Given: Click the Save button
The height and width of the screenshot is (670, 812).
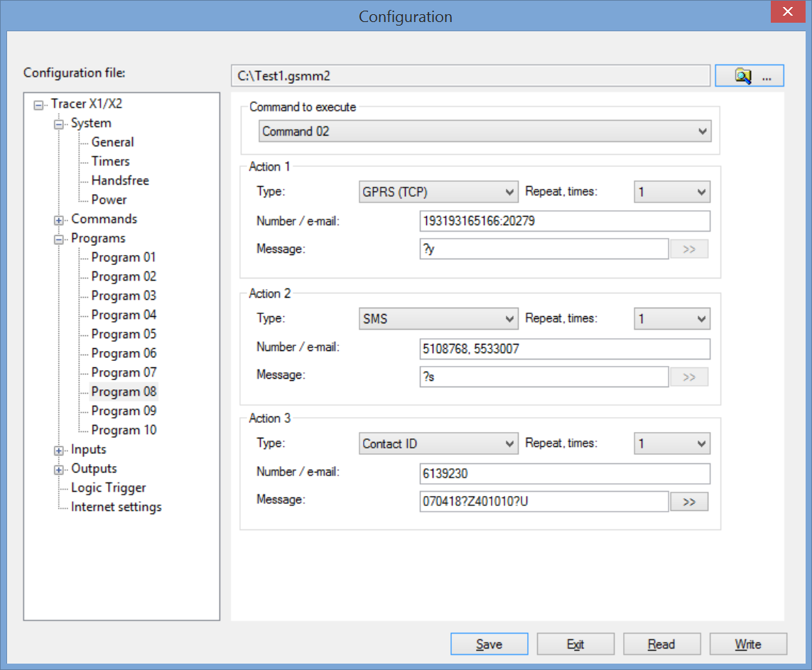Looking at the screenshot, I should pos(489,644).
